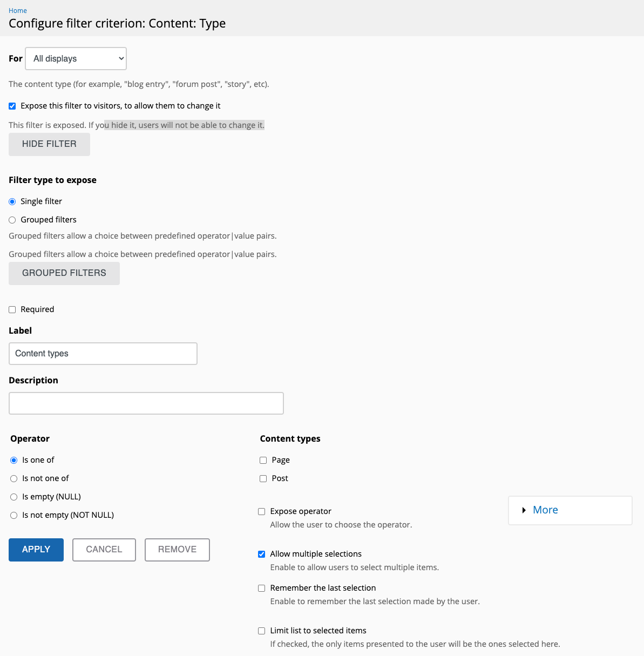Click the Hide Filter button

point(49,144)
